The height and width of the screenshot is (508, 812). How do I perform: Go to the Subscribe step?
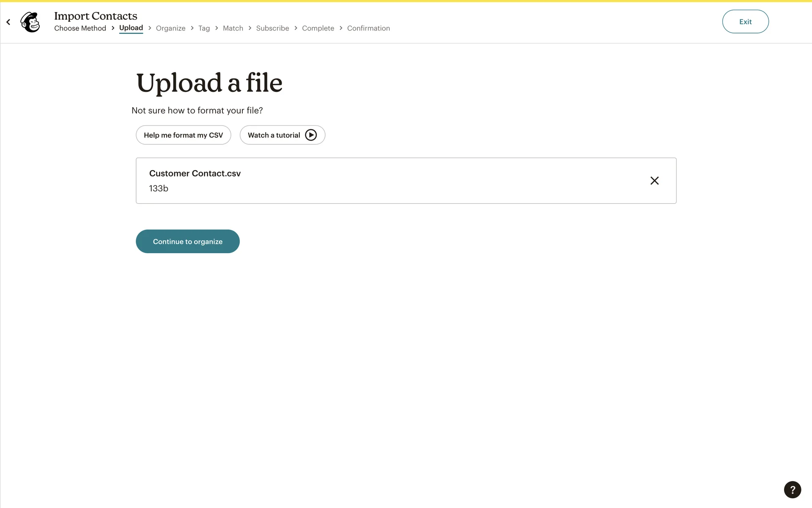[272, 28]
